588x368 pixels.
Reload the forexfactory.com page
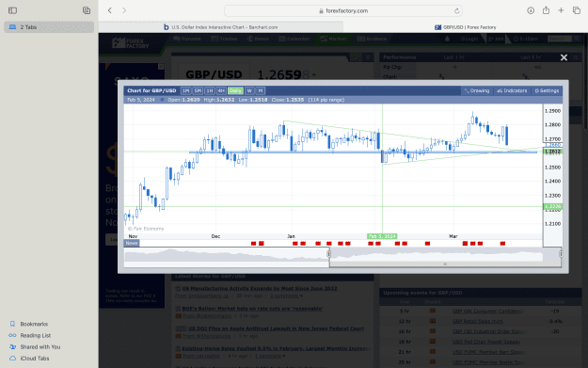[x=456, y=11]
